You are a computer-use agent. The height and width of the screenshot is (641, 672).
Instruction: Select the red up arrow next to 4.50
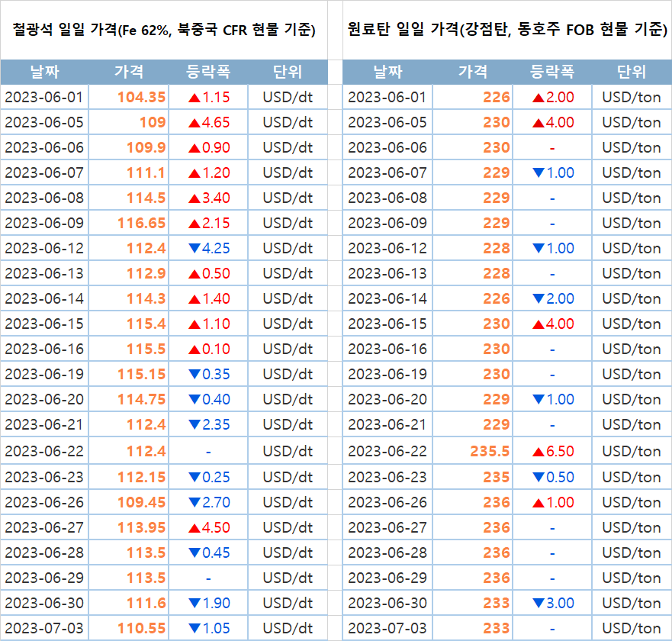[x=194, y=527]
